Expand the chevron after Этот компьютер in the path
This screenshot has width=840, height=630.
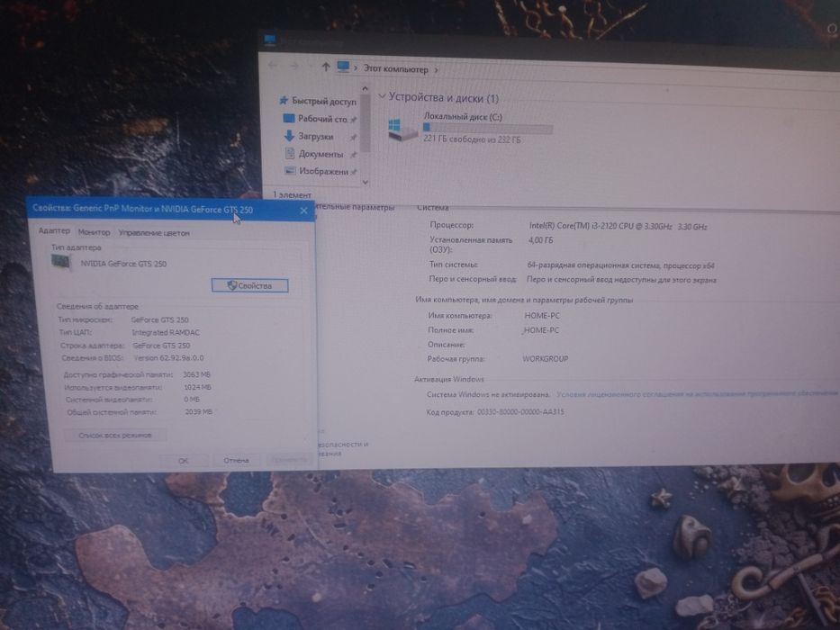tap(436, 70)
